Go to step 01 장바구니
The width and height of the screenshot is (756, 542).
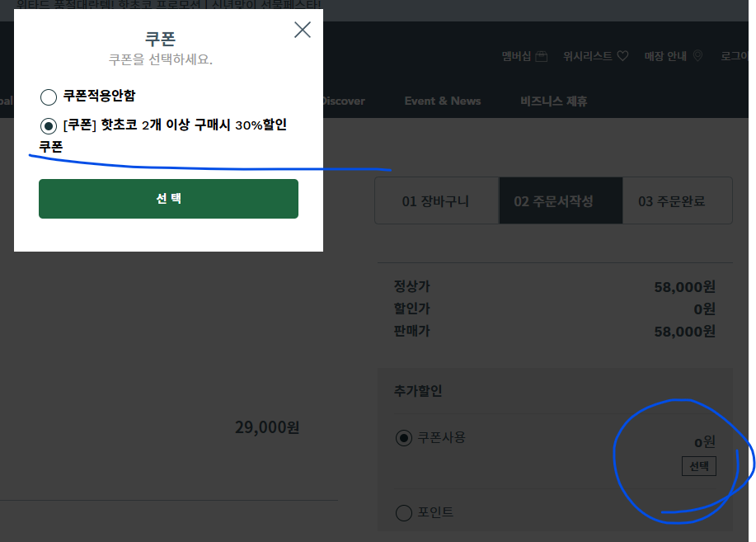[435, 201]
